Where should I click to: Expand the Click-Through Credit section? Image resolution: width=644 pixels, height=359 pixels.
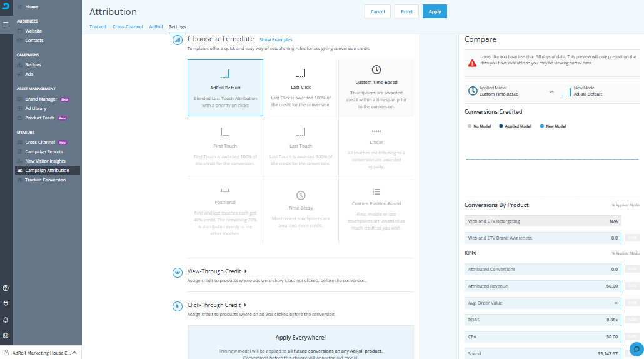tap(217, 305)
